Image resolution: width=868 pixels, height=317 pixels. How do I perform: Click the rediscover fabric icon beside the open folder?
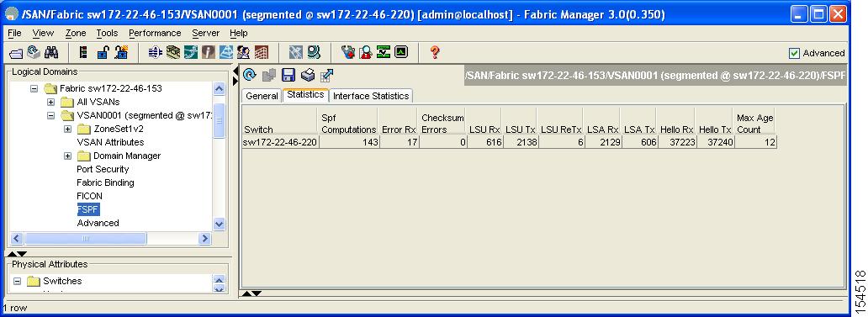[x=33, y=53]
